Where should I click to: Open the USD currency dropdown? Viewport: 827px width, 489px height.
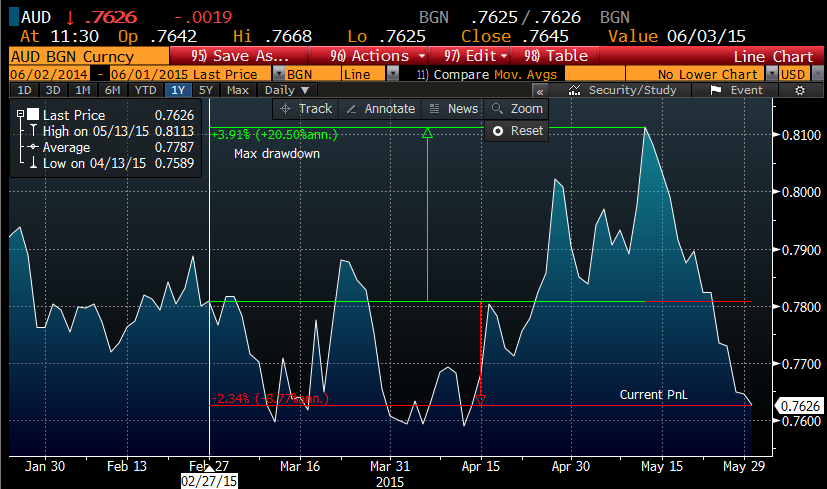coord(816,74)
